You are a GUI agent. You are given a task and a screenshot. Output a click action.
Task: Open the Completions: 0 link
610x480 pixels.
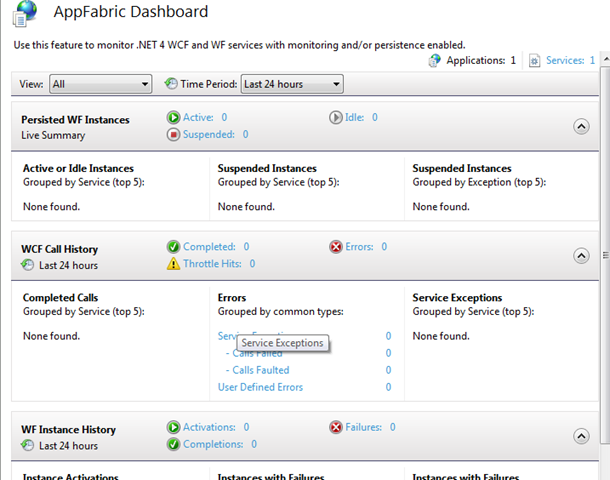(x=220, y=444)
